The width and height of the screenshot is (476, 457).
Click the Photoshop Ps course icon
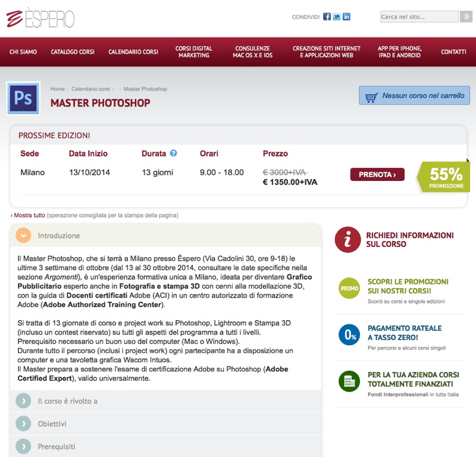[23, 98]
